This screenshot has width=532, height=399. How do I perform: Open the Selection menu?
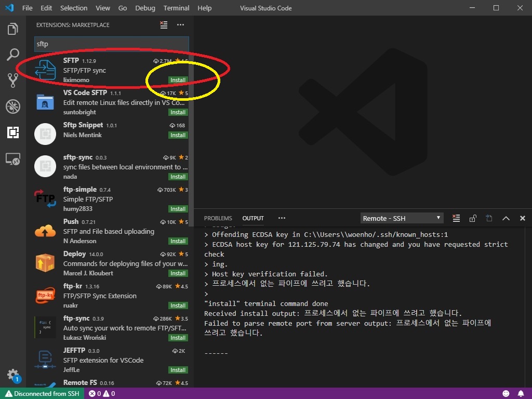(74, 8)
